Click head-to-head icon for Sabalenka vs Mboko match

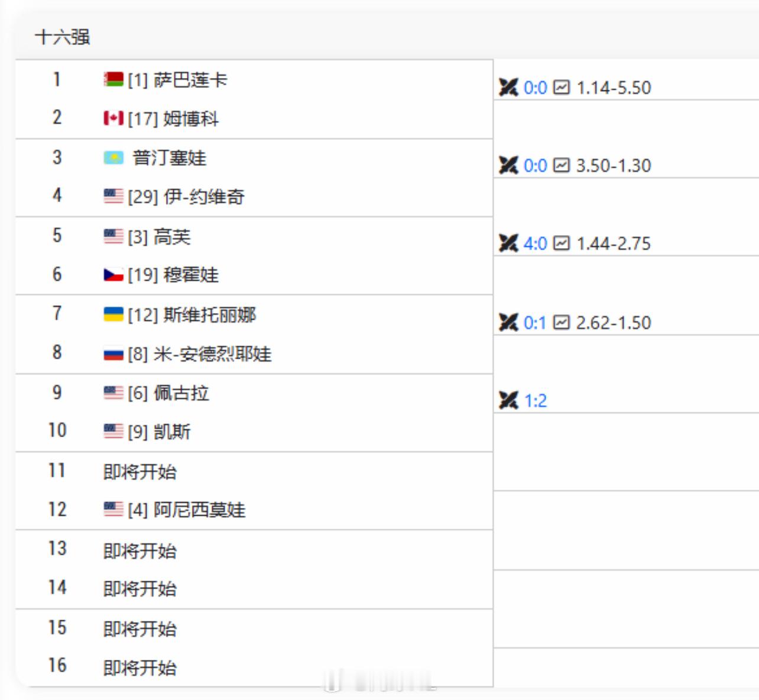coord(508,87)
